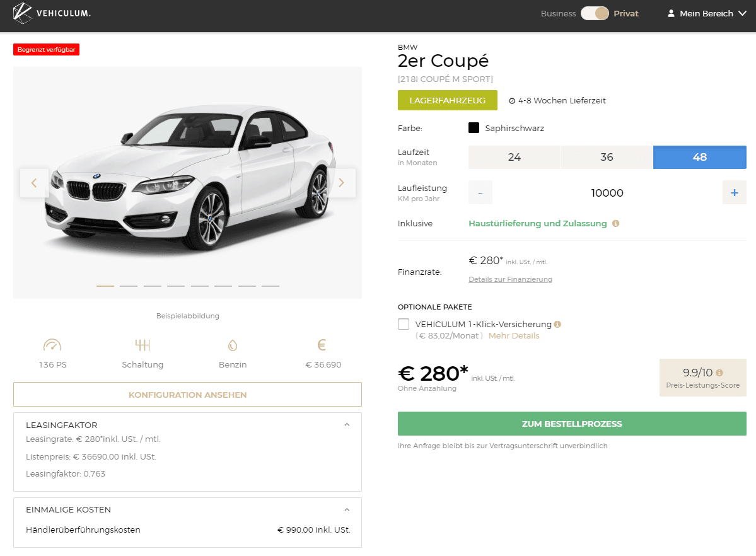Click info icon next to 1-Klick-Versicherung
Image resolution: width=756 pixels, height=556 pixels.
pyautogui.click(x=557, y=324)
